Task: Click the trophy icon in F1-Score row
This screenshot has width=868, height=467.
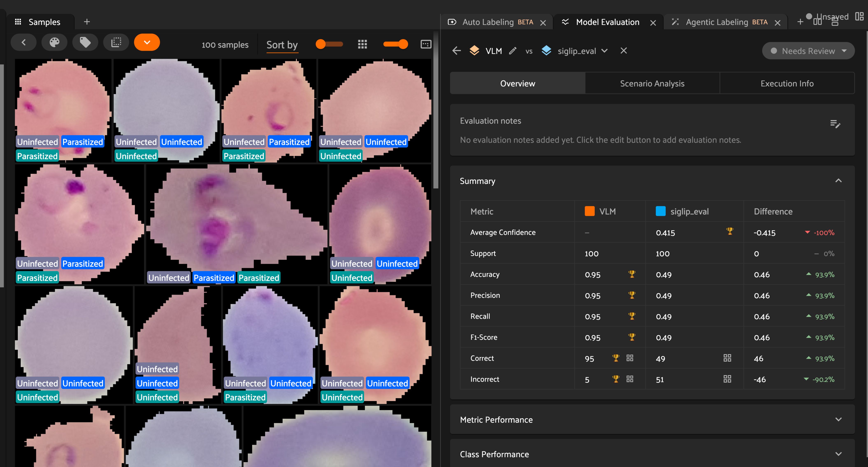Action: (x=632, y=337)
